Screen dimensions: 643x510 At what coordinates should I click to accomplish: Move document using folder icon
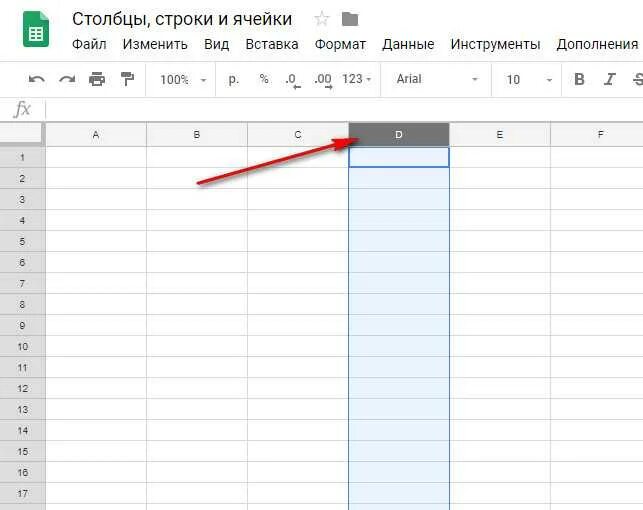[x=350, y=19]
